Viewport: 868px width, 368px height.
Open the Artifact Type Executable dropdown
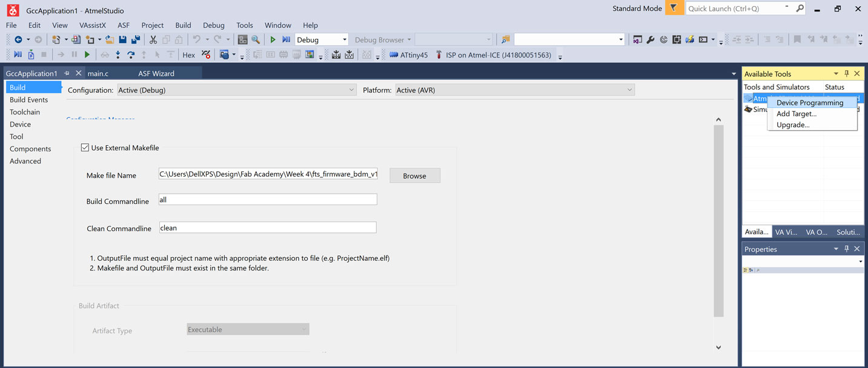[x=248, y=329]
